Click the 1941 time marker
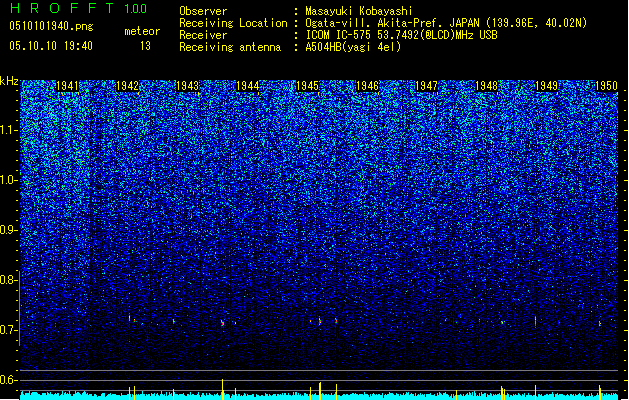The height and width of the screenshot is (400, 629). click(x=67, y=86)
